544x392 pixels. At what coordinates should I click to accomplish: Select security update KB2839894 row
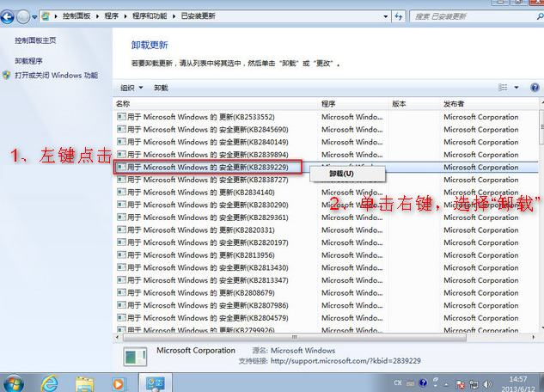(326, 155)
